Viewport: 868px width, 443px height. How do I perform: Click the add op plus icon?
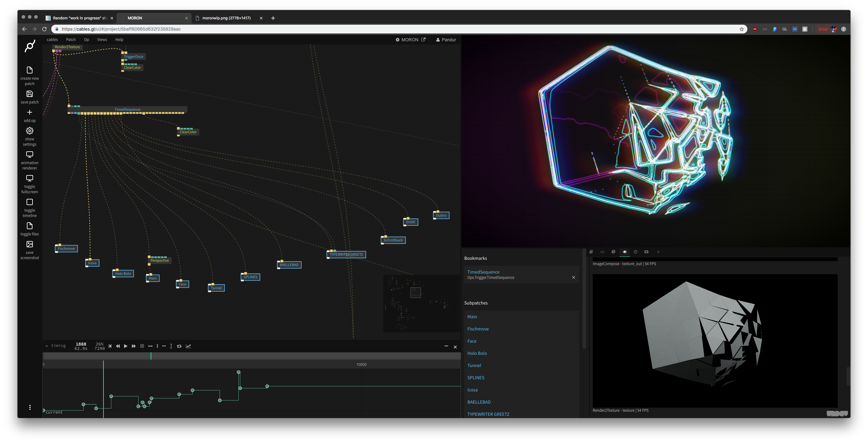[x=30, y=112]
